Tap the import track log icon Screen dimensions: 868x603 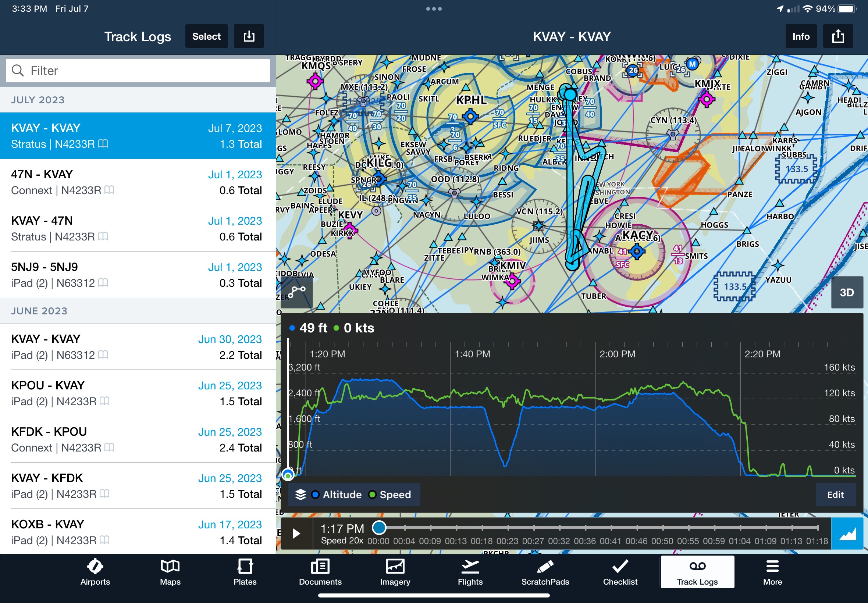click(249, 36)
